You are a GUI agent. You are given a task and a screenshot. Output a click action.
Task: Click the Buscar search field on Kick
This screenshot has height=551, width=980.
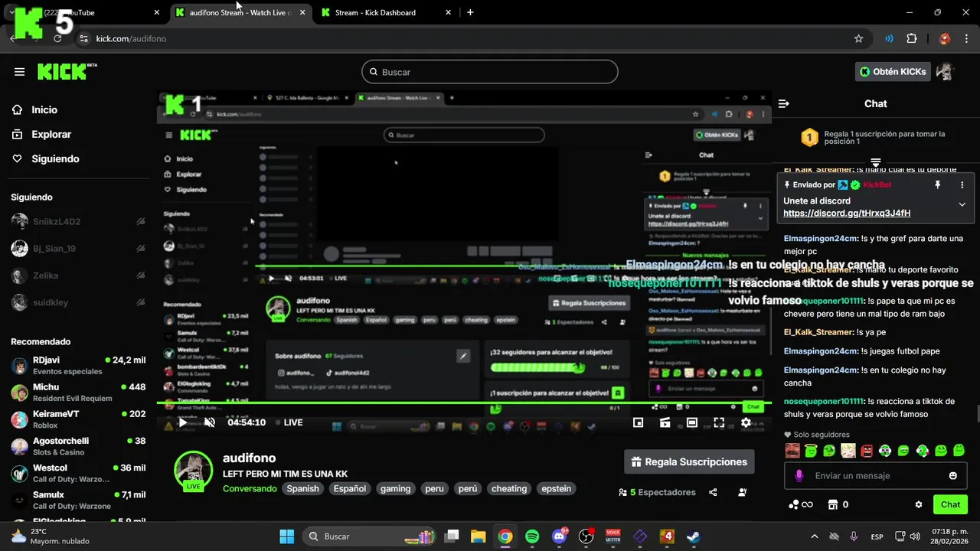[490, 72]
